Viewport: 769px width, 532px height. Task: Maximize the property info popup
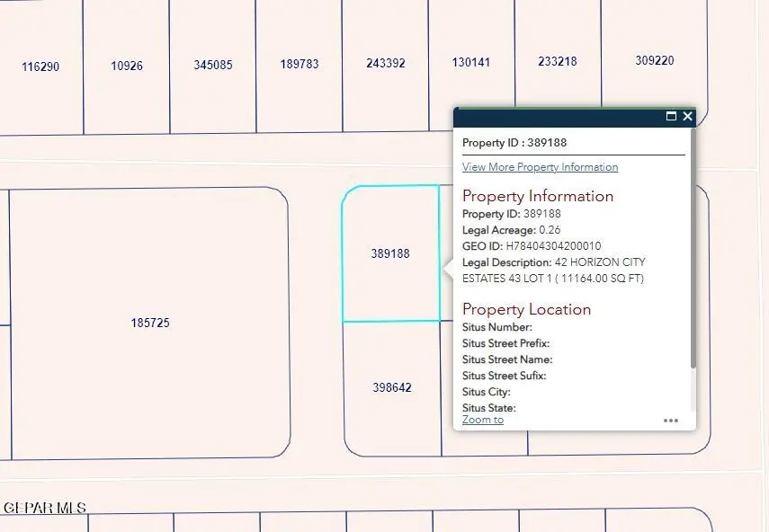click(671, 117)
